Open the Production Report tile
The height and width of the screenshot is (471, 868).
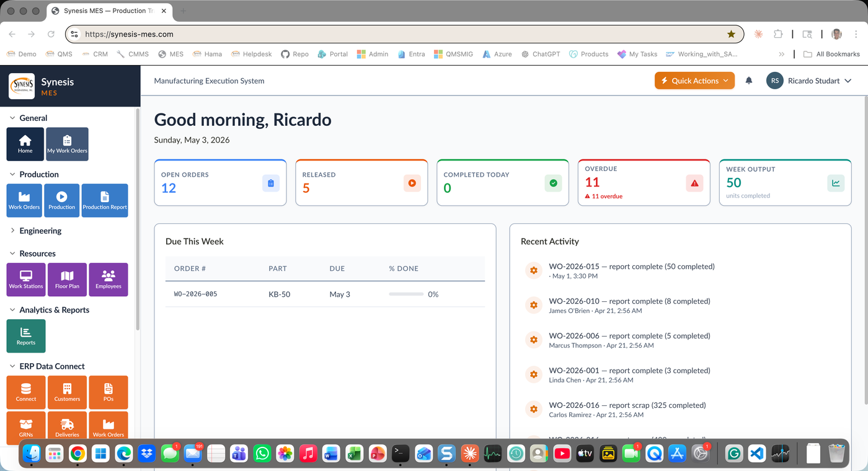coord(105,200)
